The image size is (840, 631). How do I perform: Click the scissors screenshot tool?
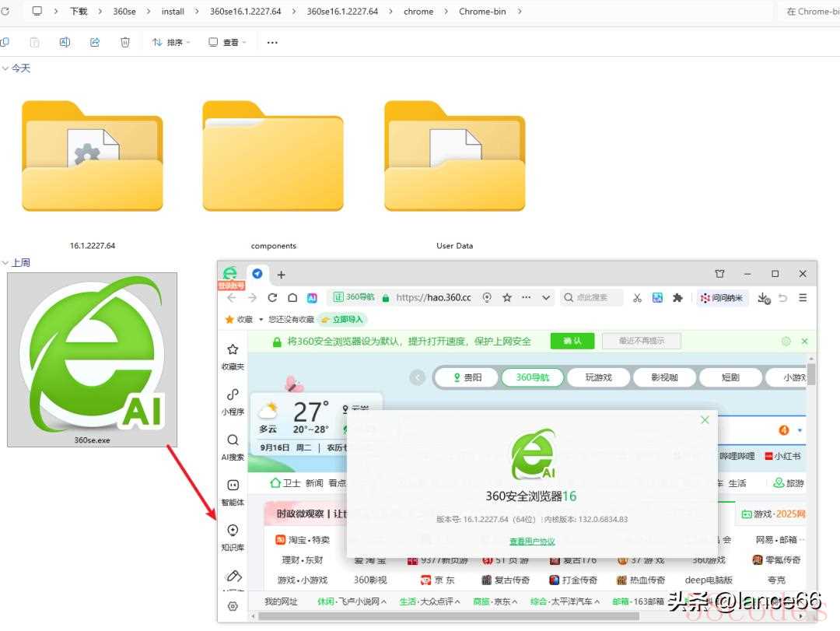pyautogui.click(x=637, y=297)
